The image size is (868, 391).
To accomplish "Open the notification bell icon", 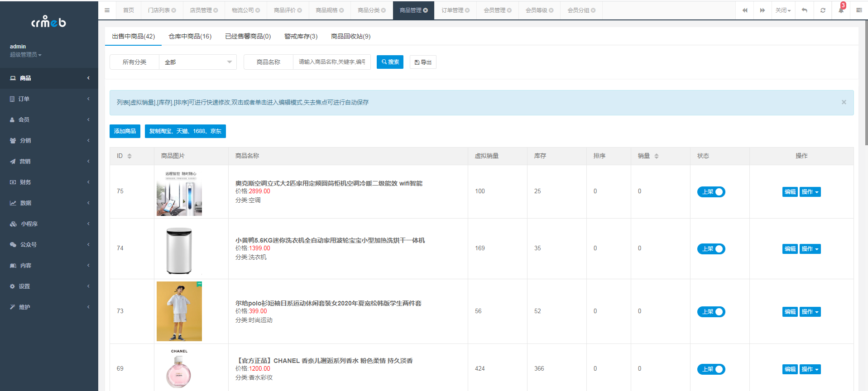I will click(x=841, y=10).
